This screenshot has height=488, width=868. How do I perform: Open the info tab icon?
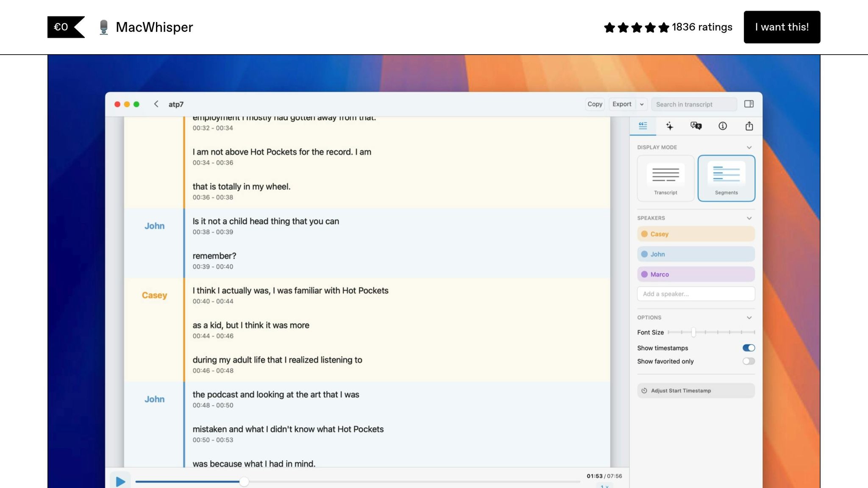pos(723,126)
